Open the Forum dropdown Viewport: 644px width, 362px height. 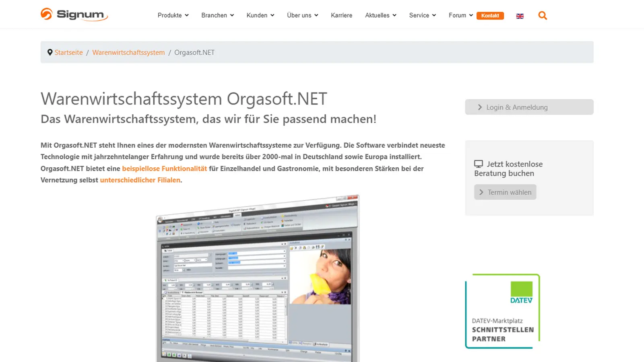pos(461,15)
